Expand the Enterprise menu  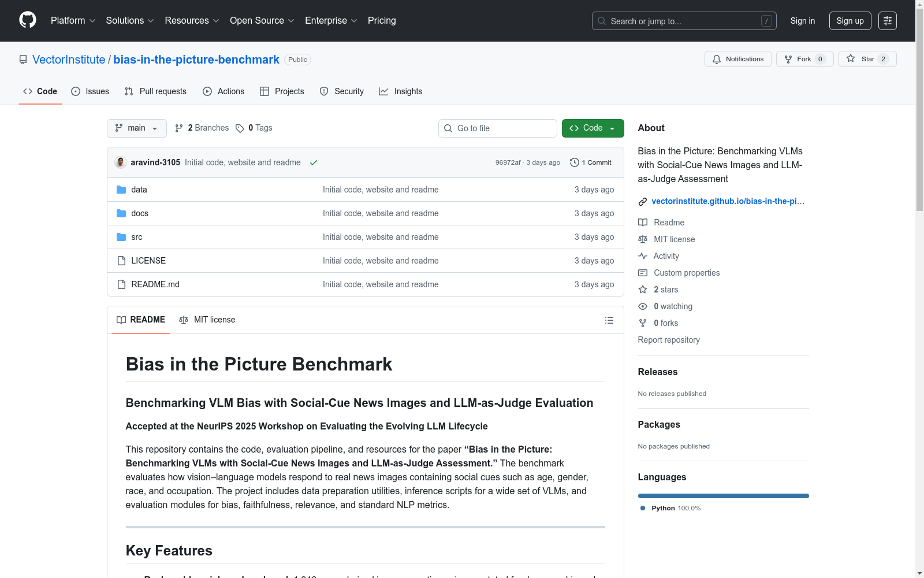[331, 21]
